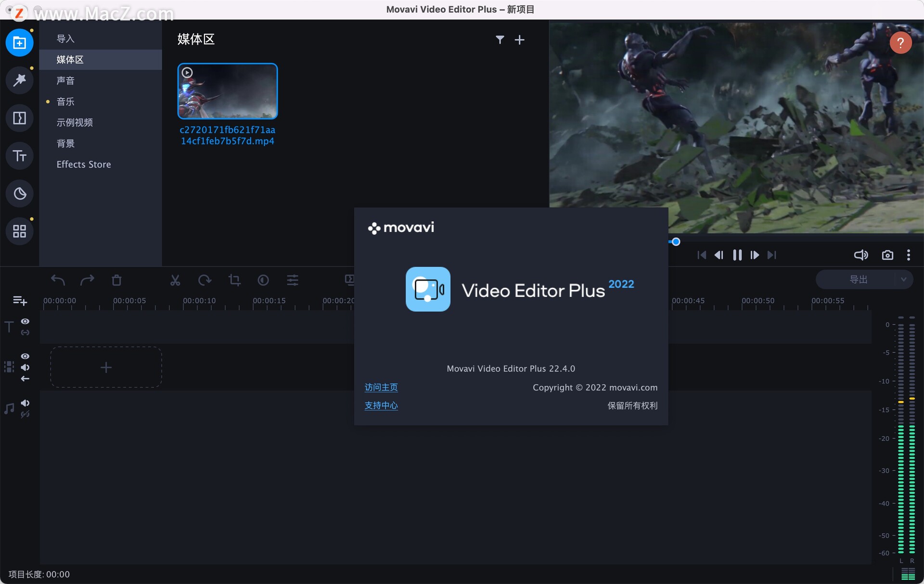Viewport: 924px width, 584px height.
Task: Open the three-dot player menu
Action: (909, 255)
